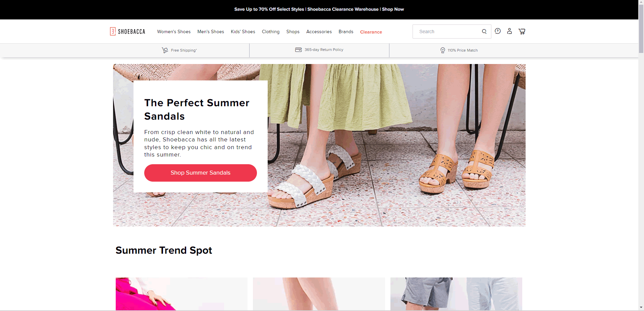Open the gray shorts trend thumbnail
The image size is (644, 311).
[x=456, y=294]
